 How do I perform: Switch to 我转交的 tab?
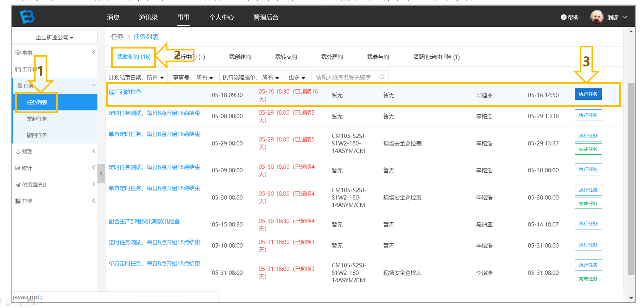286,57
